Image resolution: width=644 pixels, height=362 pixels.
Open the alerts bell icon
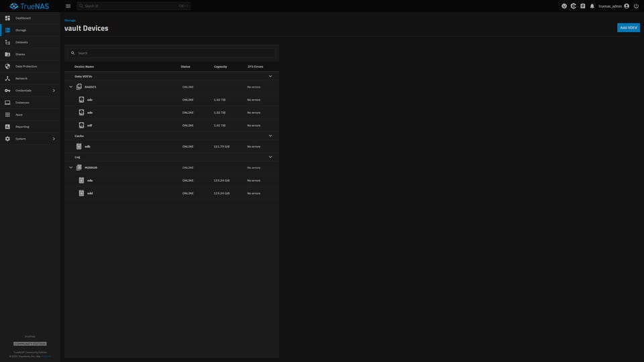[592, 6]
